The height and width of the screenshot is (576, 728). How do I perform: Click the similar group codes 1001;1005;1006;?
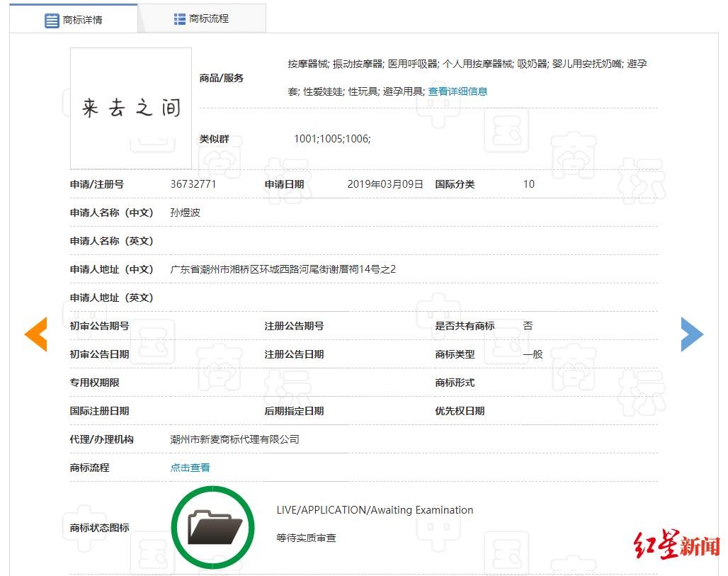[332, 139]
